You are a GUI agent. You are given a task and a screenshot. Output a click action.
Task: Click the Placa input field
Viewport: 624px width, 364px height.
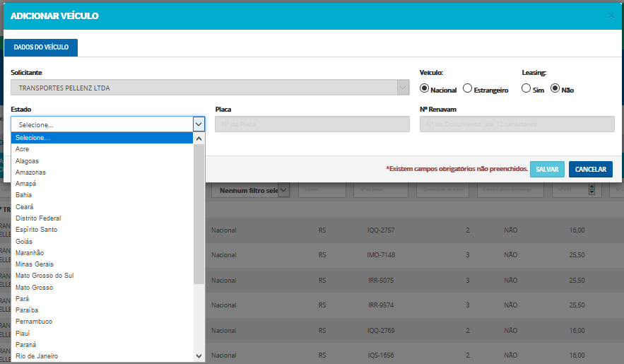(312, 124)
